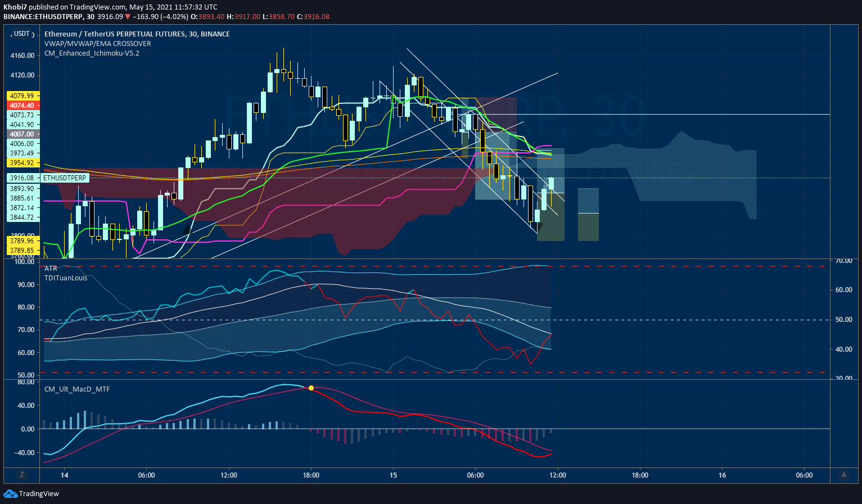862x504 pixels.
Task: Click the 16 date label on time axis
Action: pos(722,475)
